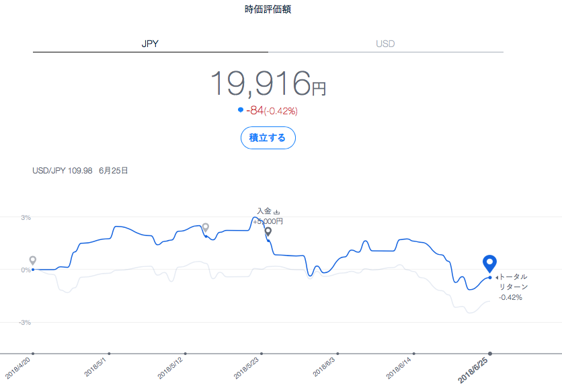
Task: Click the deposit tray icon beside 入金
Action: 276,212
